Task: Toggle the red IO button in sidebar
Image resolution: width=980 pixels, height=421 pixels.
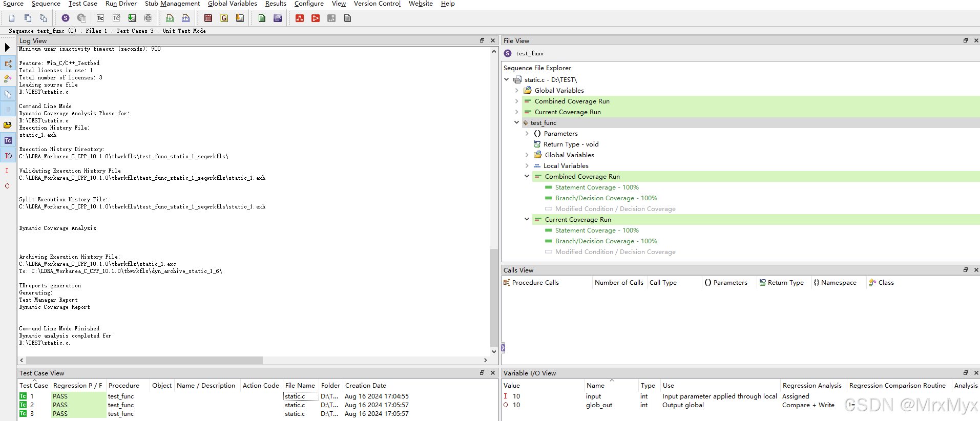Action: click(x=8, y=156)
